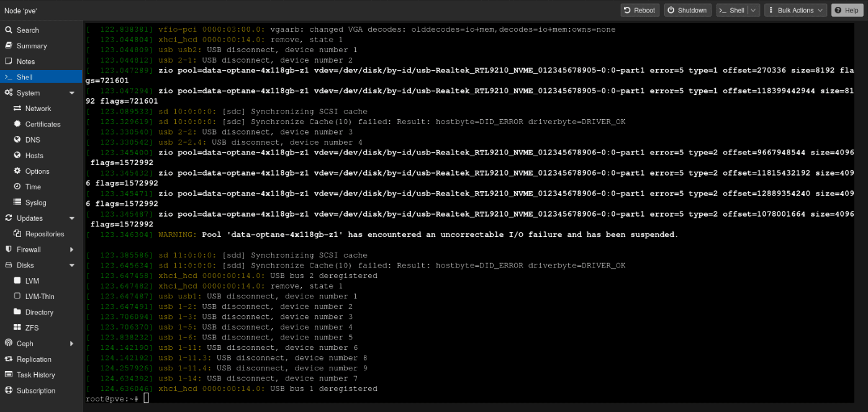868x412 pixels.
Task: Expand the Firewall section
Action: (71, 249)
